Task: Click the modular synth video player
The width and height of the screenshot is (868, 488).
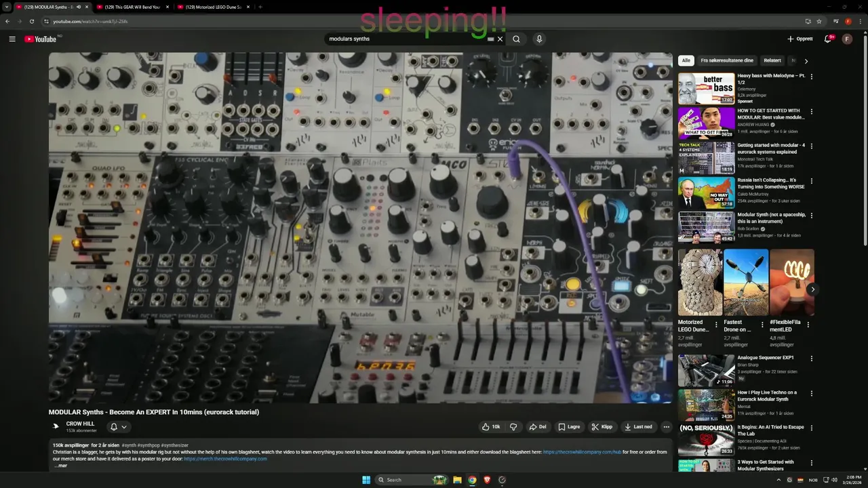Action: pyautogui.click(x=360, y=228)
